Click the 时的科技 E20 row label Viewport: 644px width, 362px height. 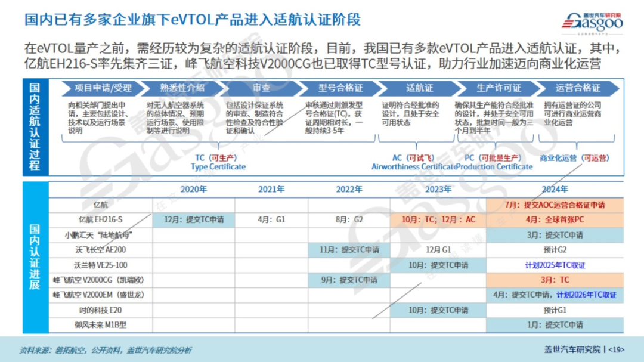tap(101, 310)
